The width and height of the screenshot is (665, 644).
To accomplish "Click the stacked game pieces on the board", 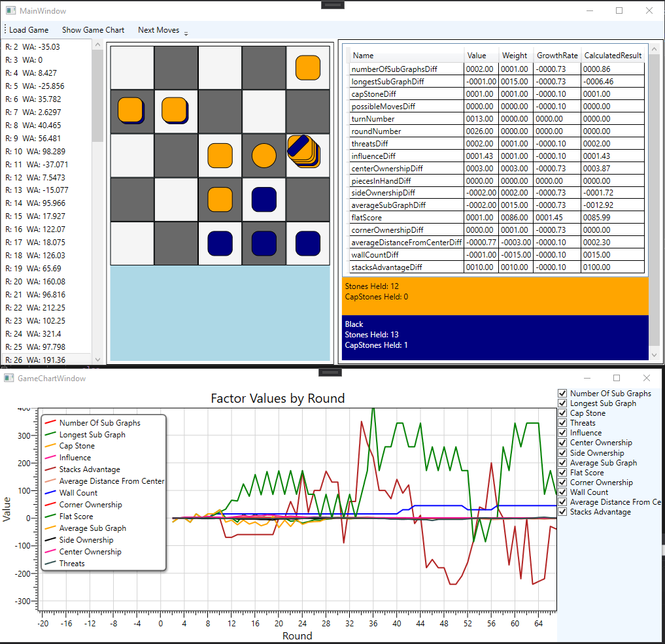I will (305, 153).
